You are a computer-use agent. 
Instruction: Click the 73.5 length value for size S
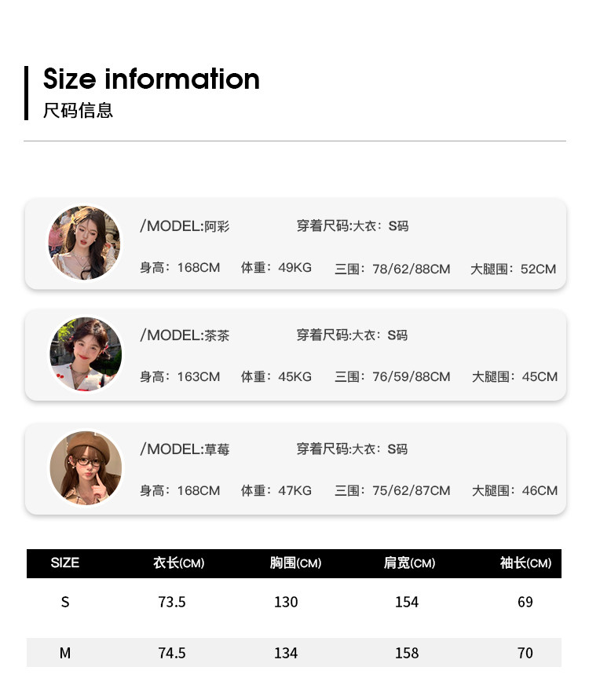tap(172, 602)
